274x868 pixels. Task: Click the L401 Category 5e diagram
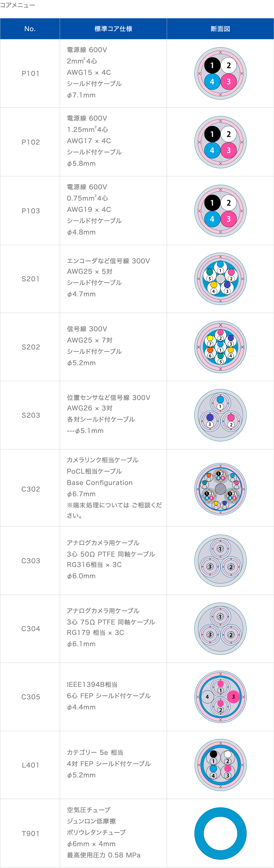pos(221,765)
